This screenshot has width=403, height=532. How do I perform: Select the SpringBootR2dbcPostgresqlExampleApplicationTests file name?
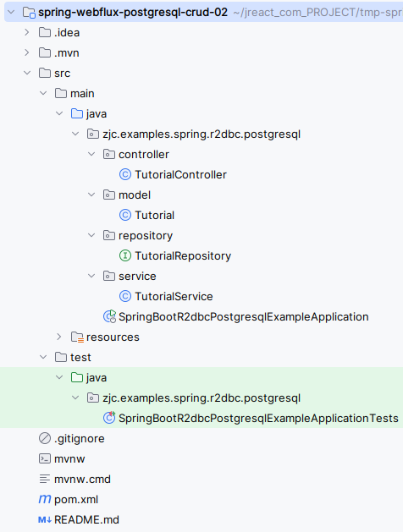point(258,418)
